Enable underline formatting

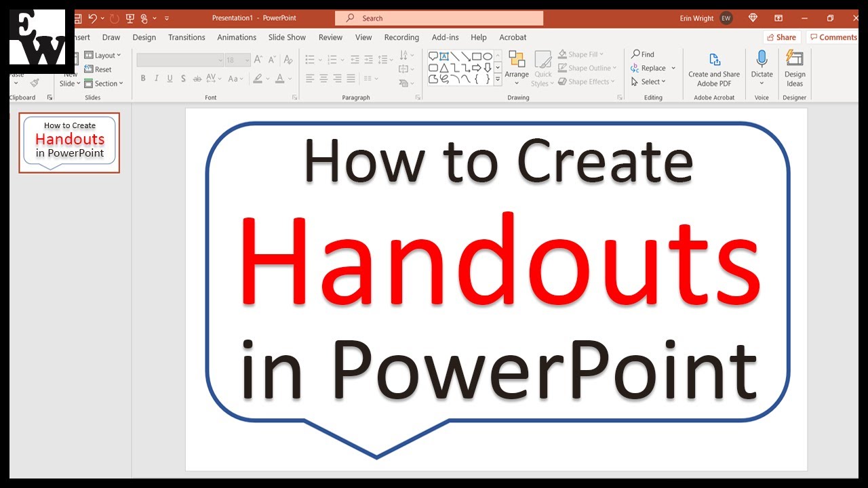[170, 78]
